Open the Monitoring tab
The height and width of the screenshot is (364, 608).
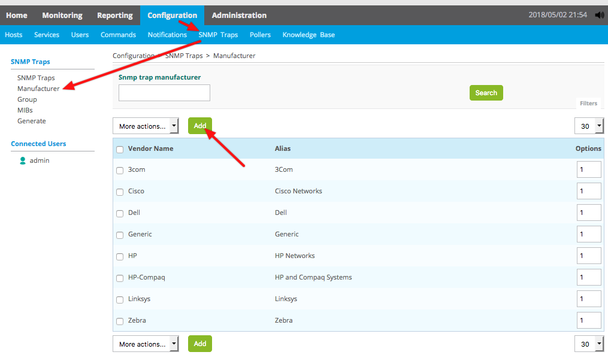62,16
